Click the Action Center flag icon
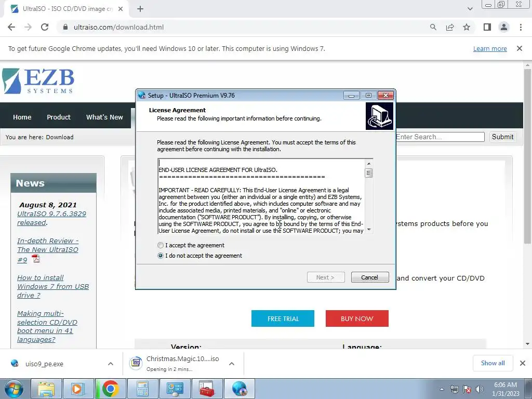 click(467, 389)
